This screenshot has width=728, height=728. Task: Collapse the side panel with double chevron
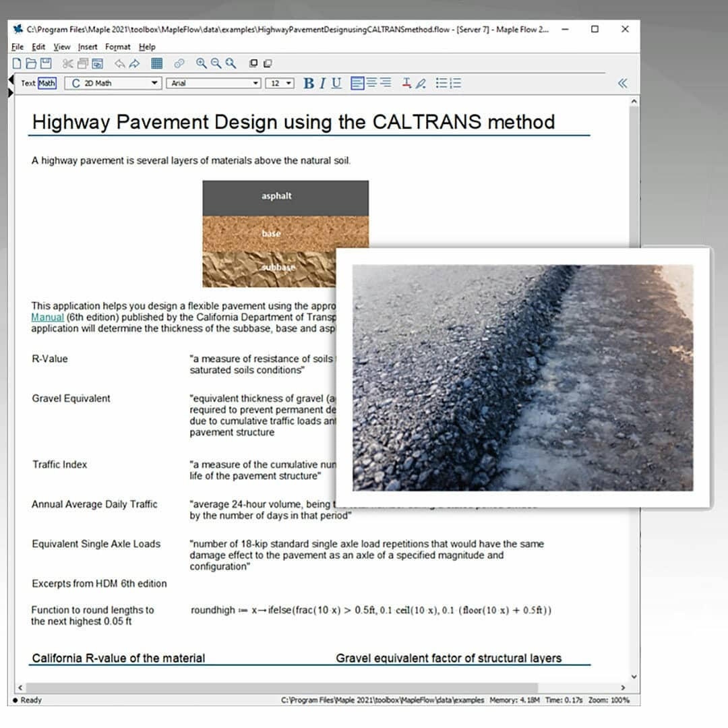pyautogui.click(x=623, y=83)
